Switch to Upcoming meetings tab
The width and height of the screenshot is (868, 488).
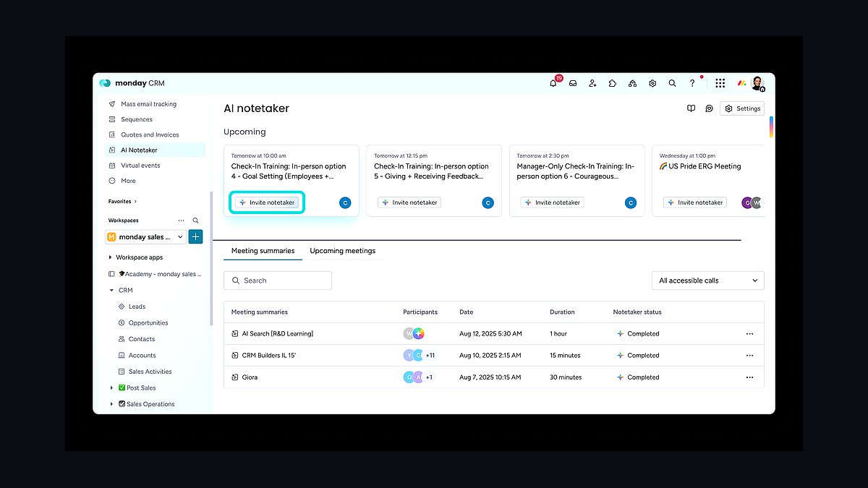coord(343,251)
